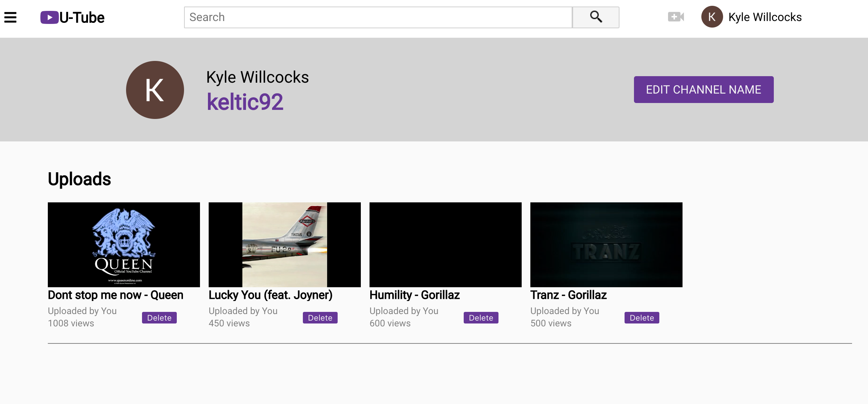The height and width of the screenshot is (404, 868).
Task: Open the Tranz video thumbnail
Action: tap(606, 245)
